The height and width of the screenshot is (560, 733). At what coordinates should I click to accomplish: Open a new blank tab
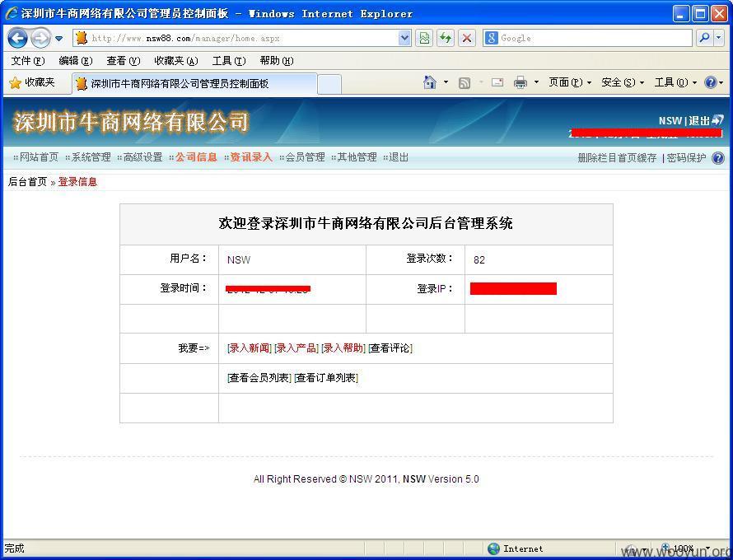click(x=329, y=84)
